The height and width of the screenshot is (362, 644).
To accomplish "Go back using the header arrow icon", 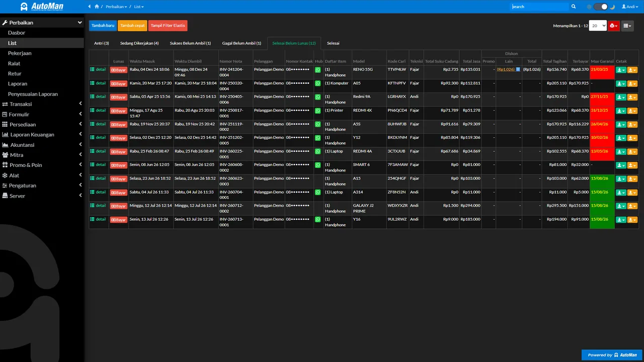I will tap(90, 7).
